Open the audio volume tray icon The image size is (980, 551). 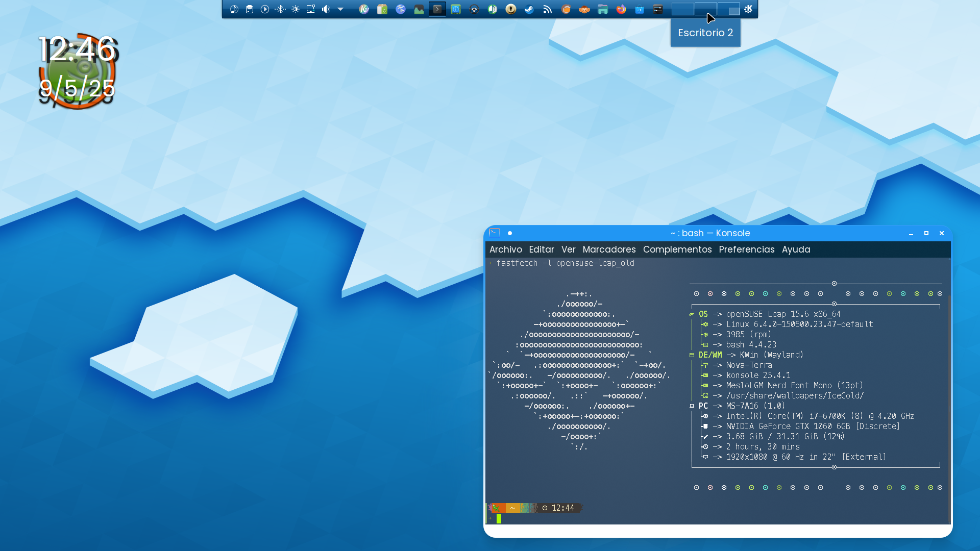pyautogui.click(x=326, y=9)
